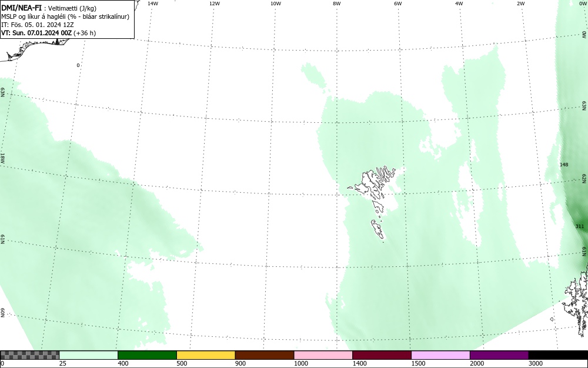Choose the yellow 500–900 legend swatch
The height and width of the screenshot is (368, 588).
[x=206, y=355]
